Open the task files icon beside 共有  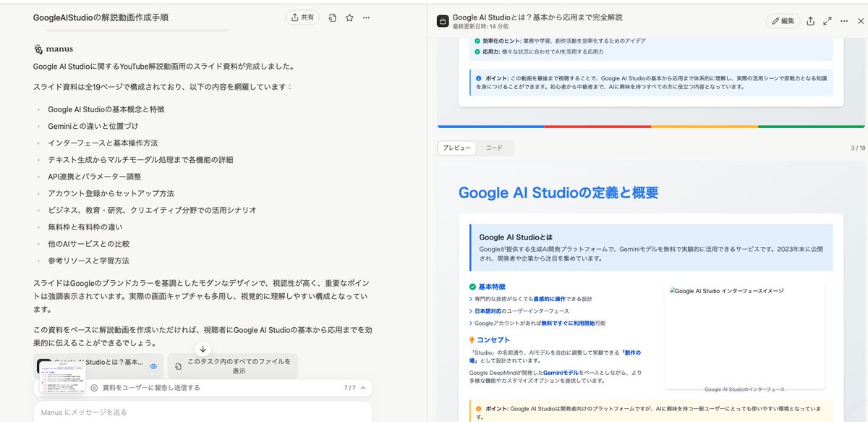[333, 17]
